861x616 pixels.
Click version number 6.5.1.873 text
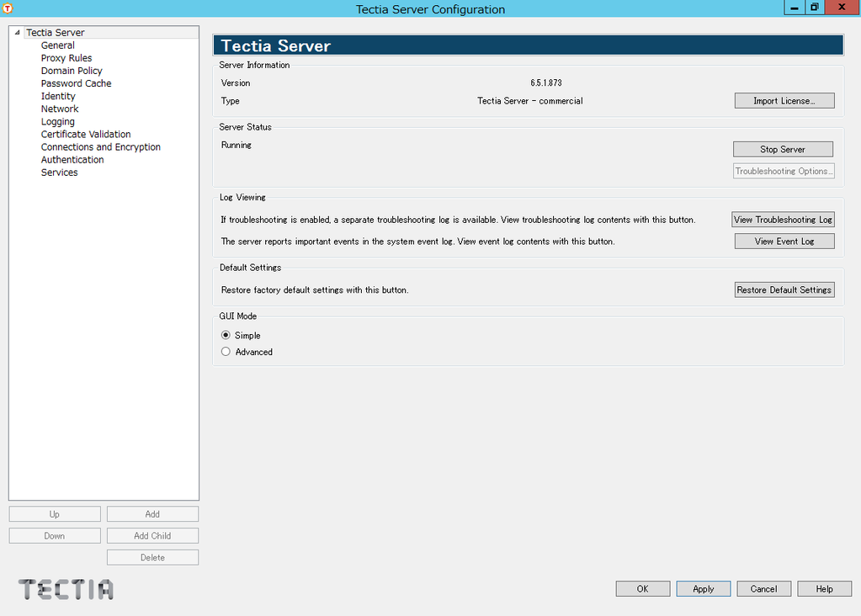[x=546, y=83]
